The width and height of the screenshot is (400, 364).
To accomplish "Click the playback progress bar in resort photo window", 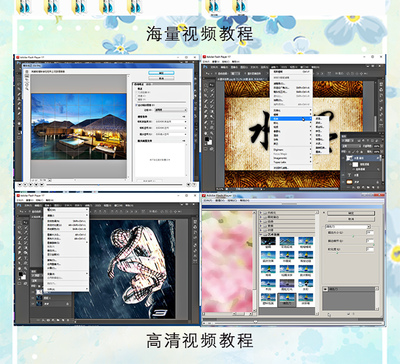I will [x=114, y=185].
